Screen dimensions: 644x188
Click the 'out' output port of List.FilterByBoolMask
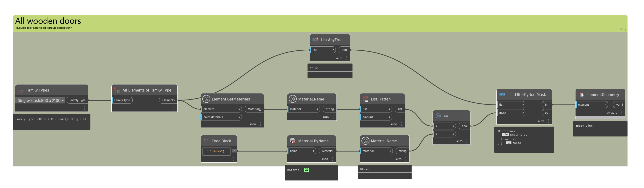pyautogui.click(x=547, y=113)
